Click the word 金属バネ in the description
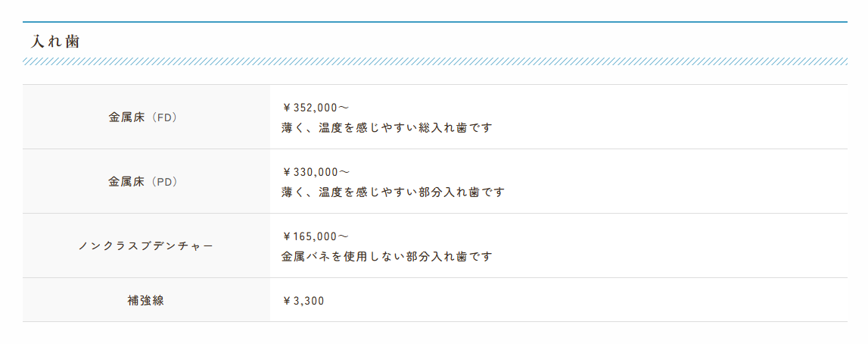868x344 pixels. (306, 257)
